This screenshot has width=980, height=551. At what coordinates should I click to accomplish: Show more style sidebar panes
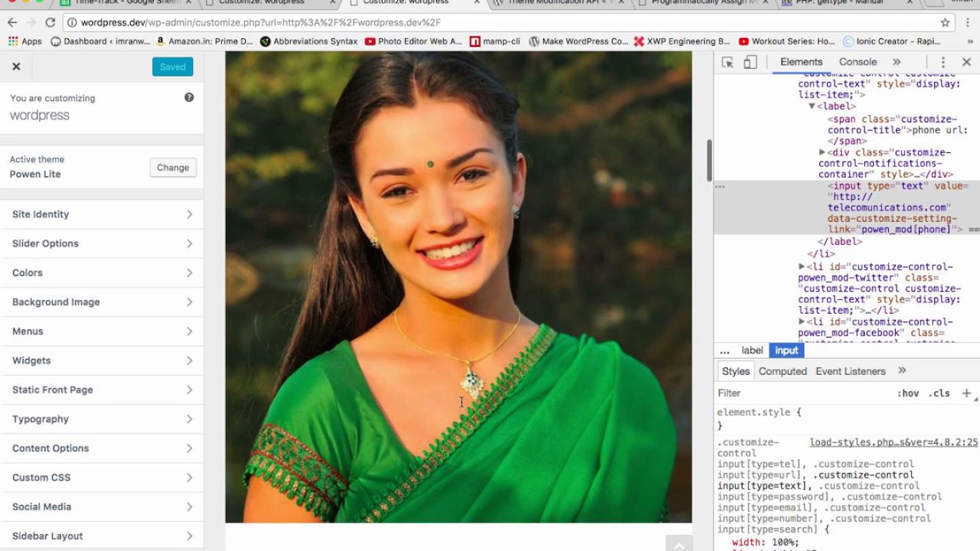click(x=902, y=370)
